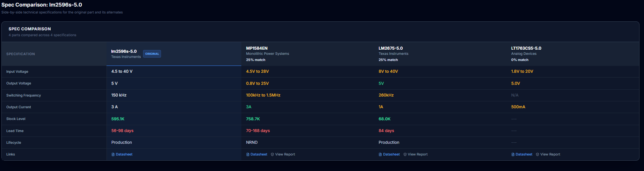Click the Input Voltage row label
This screenshot has width=644, height=171.
tap(17, 72)
